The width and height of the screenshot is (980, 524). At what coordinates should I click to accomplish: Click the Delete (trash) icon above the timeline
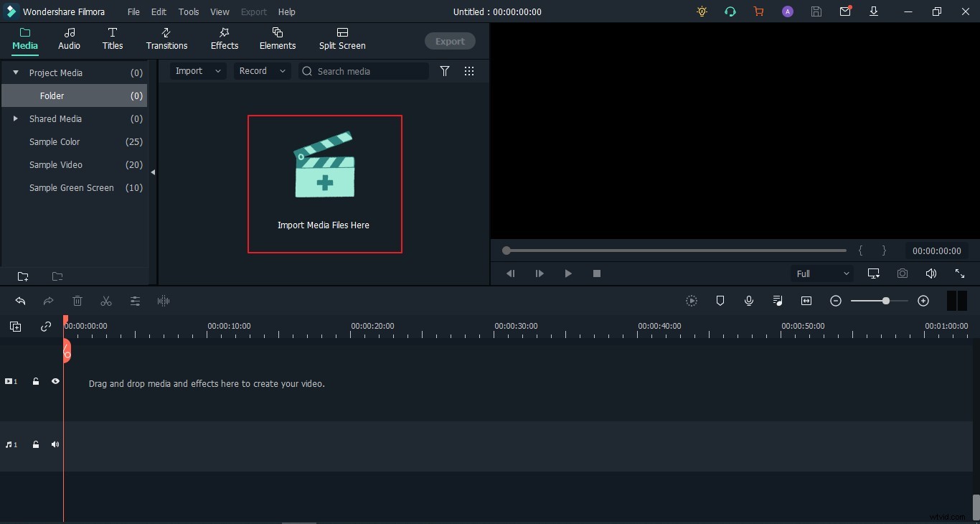(x=77, y=301)
